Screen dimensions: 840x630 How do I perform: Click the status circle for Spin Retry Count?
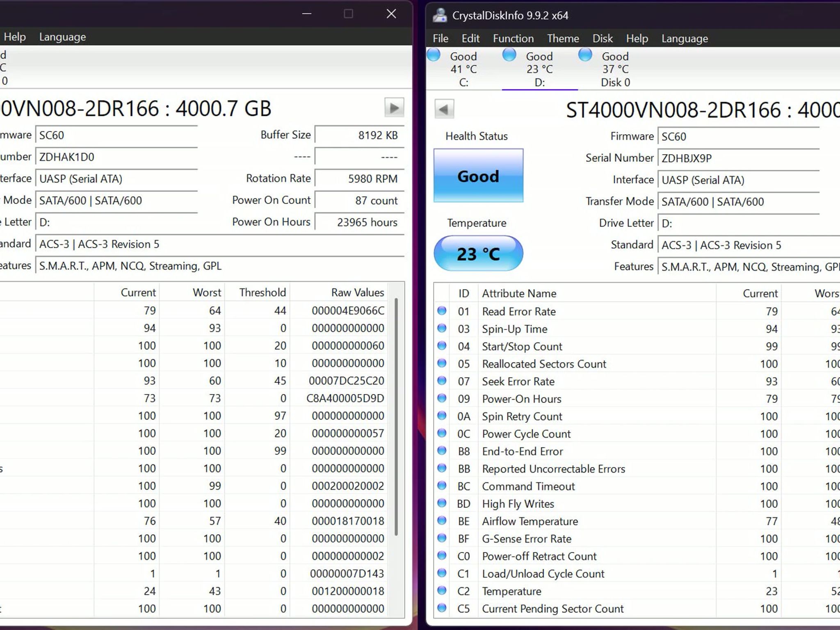click(442, 416)
